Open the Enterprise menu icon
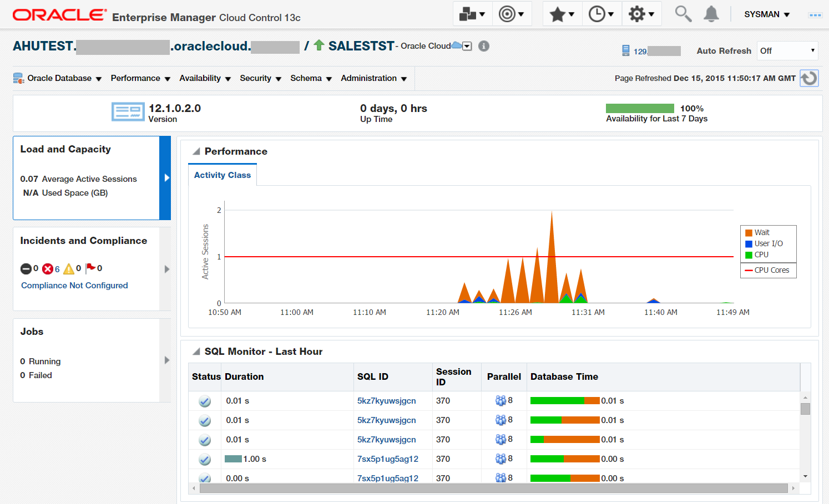 coord(472,14)
